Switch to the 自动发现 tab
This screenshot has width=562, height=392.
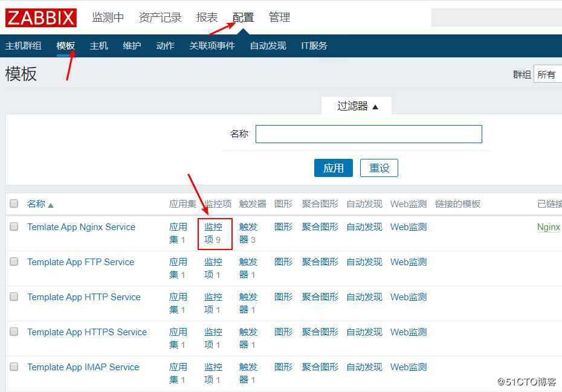[268, 45]
